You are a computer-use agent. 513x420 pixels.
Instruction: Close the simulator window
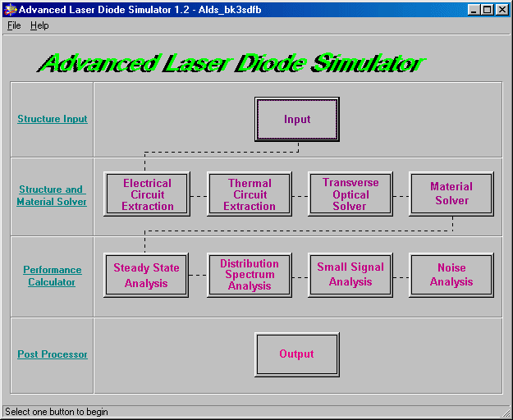[502, 10]
